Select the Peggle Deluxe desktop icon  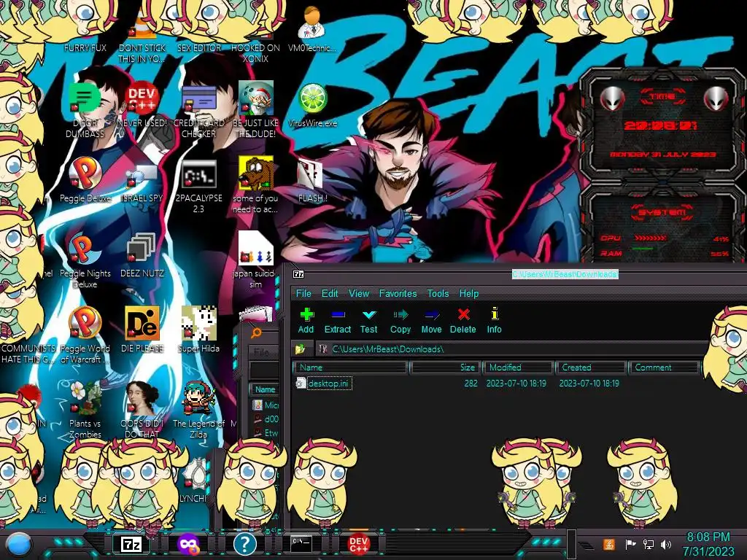click(85, 180)
